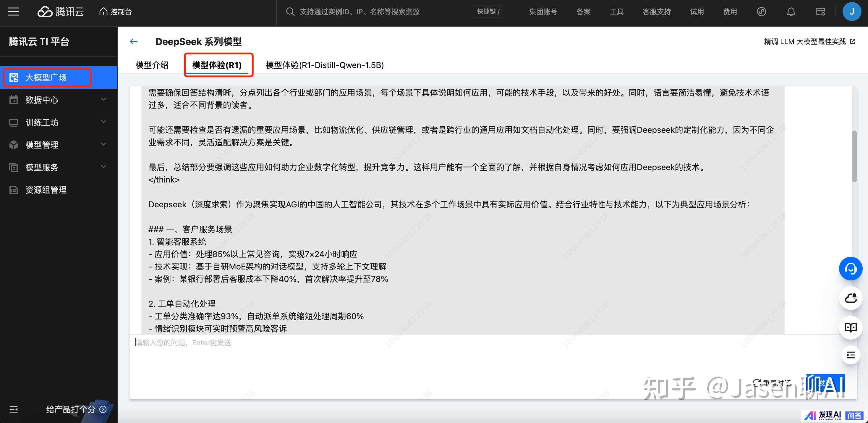Open 资源组管理 in sidebar

[59, 190]
